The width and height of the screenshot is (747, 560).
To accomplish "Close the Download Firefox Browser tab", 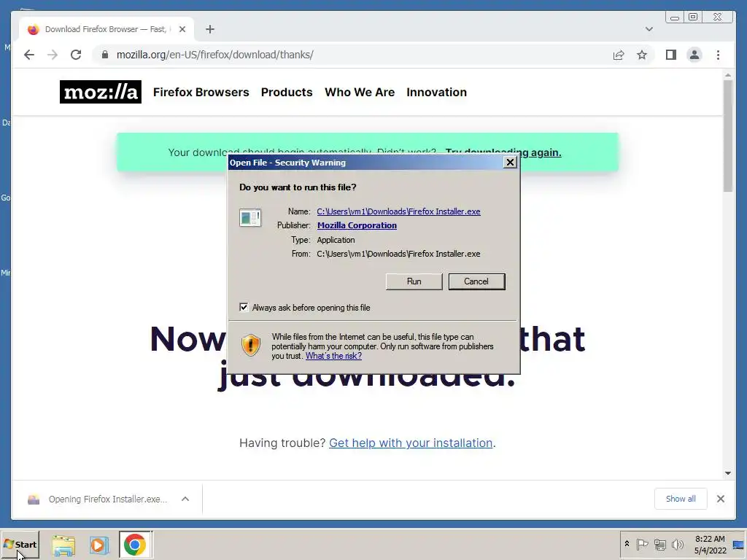I will point(182,29).
